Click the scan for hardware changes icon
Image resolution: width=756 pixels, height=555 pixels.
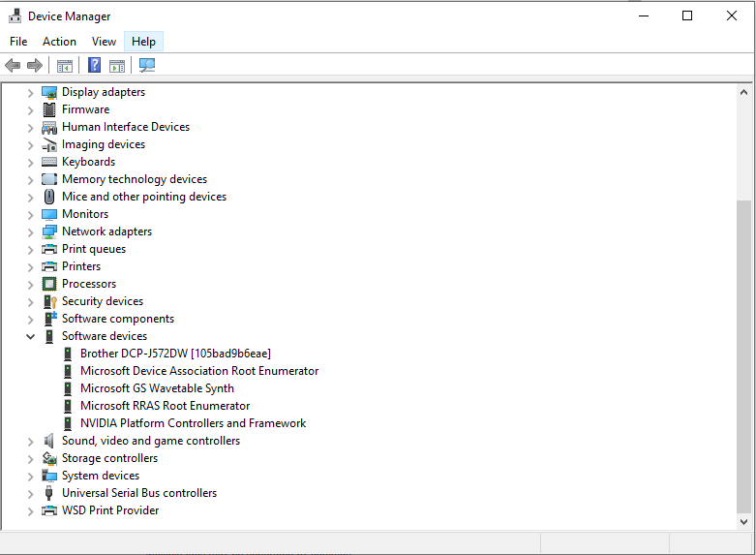[x=147, y=65]
